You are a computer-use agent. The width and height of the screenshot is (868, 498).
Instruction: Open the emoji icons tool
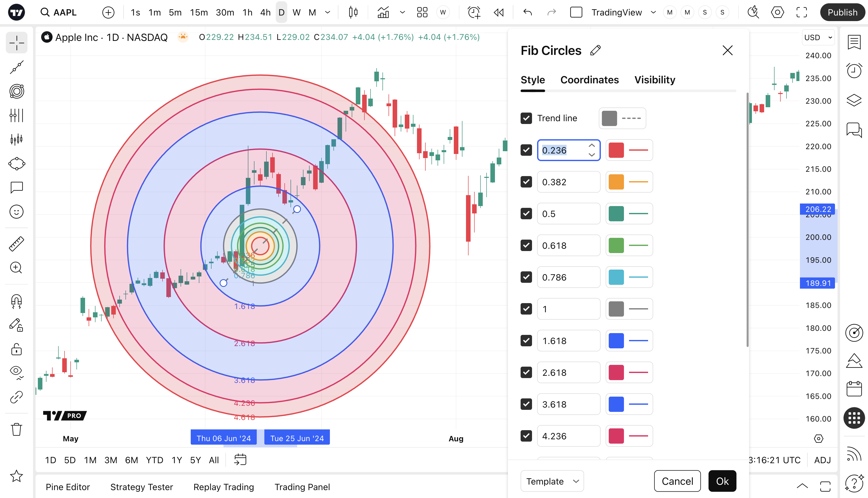click(x=17, y=212)
